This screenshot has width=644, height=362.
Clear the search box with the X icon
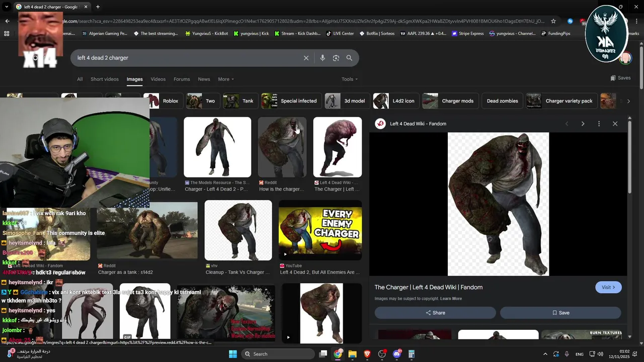[306, 58]
